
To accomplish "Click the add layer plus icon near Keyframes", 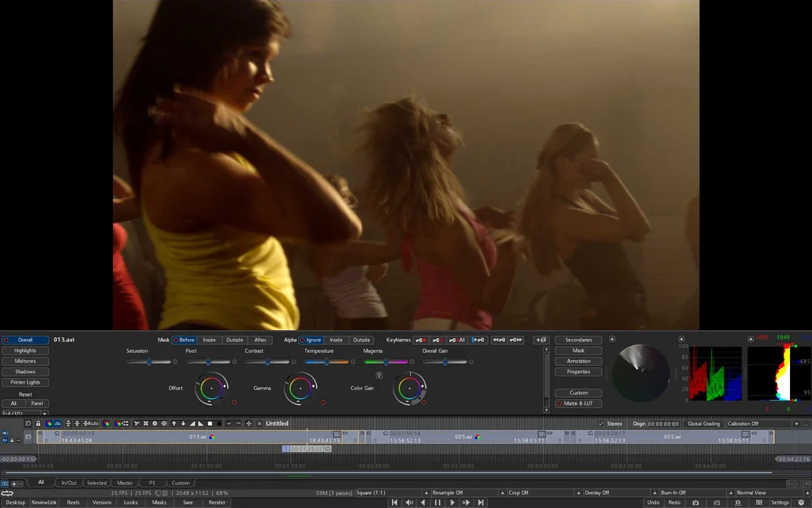I will point(541,340).
